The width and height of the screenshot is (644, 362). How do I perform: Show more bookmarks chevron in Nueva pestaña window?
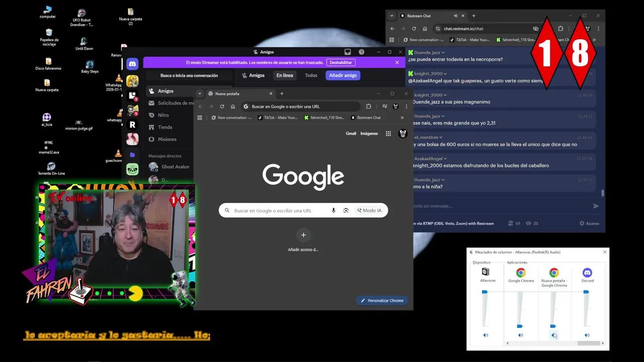tap(402, 118)
